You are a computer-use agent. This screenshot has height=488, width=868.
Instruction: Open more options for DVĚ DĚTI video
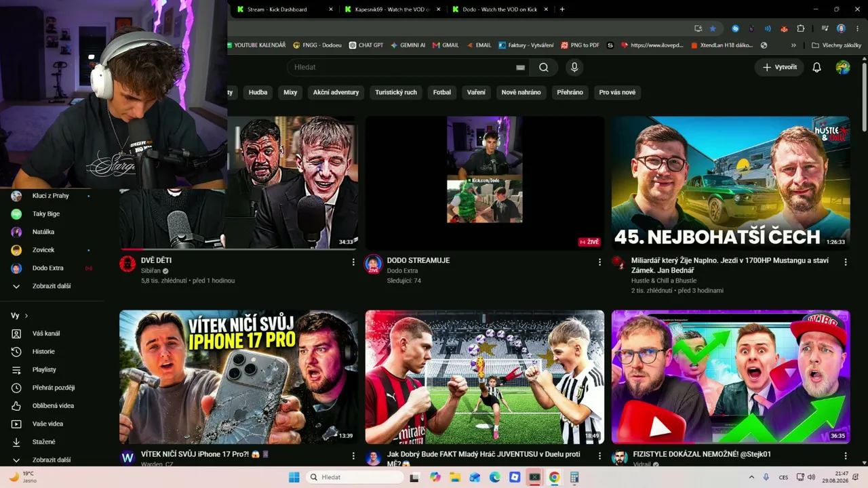[x=353, y=262]
